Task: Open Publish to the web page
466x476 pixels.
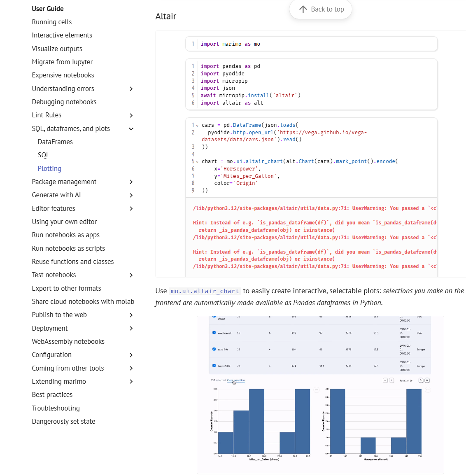Action: [x=59, y=315]
